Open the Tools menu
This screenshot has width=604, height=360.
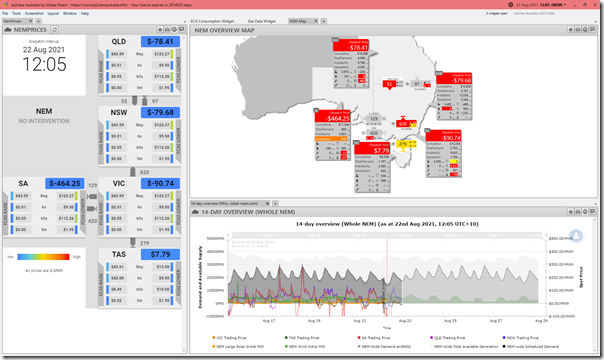(16, 13)
